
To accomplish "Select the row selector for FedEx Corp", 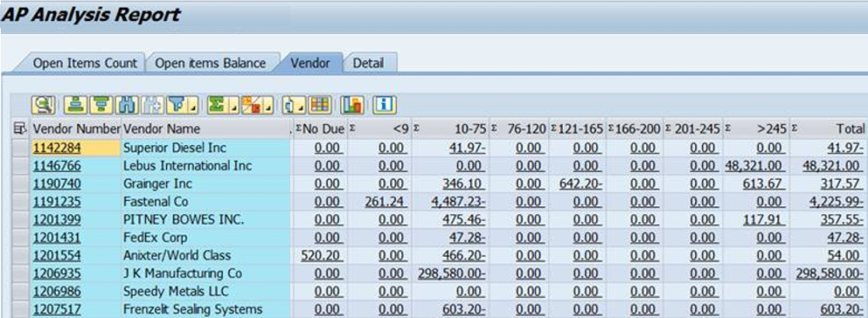I will click(20, 237).
